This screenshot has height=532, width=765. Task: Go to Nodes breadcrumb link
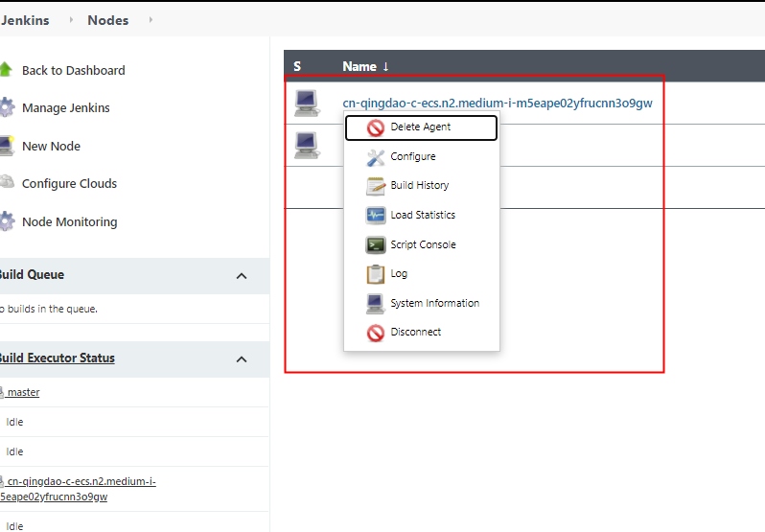point(107,20)
